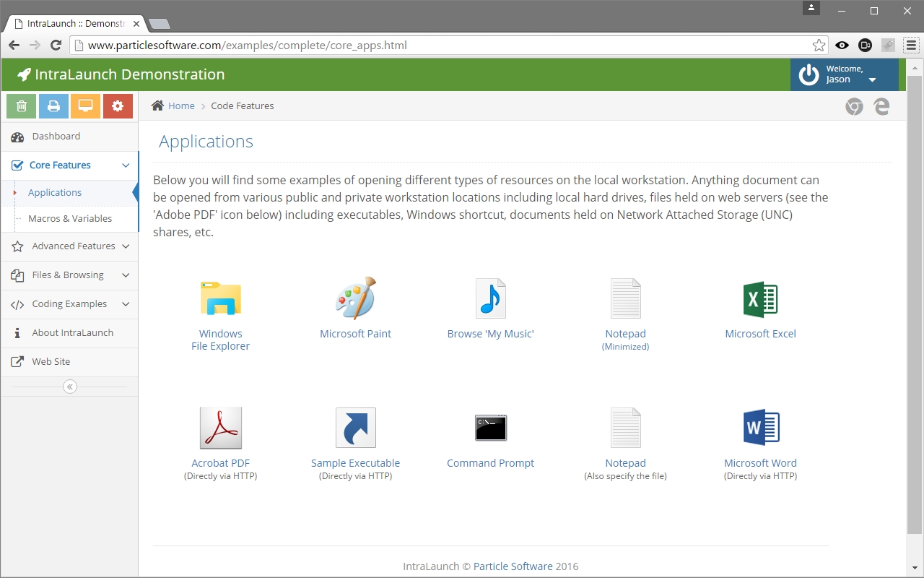Open the Microsoft Word icon
Image resolution: width=924 pixels, height=578 pixels.
(760, 428)
